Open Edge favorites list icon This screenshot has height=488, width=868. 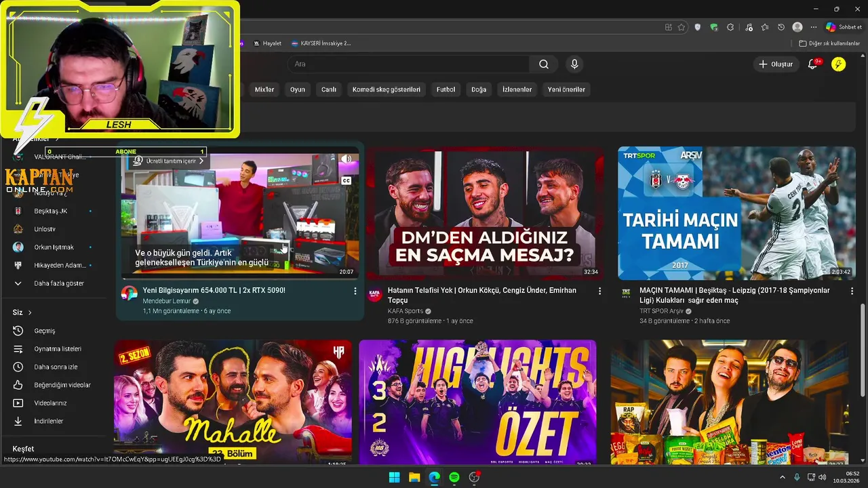765,27
